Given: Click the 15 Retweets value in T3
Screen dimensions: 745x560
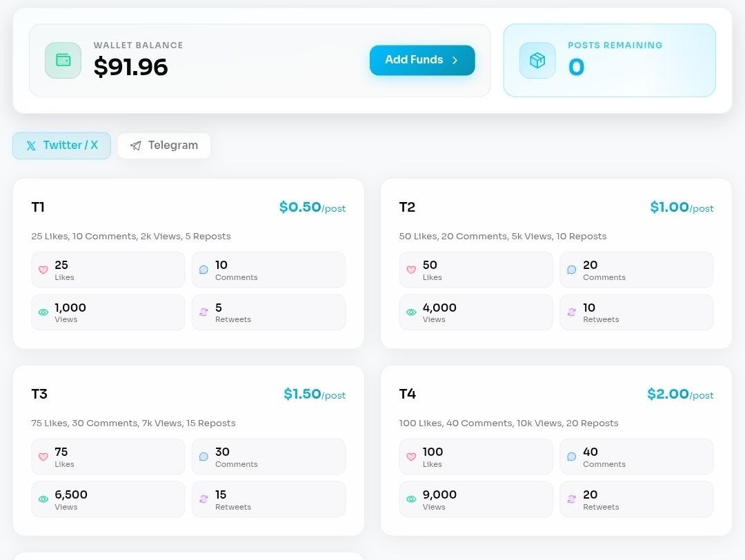Looking at the screenshot, I should [221, 495].
